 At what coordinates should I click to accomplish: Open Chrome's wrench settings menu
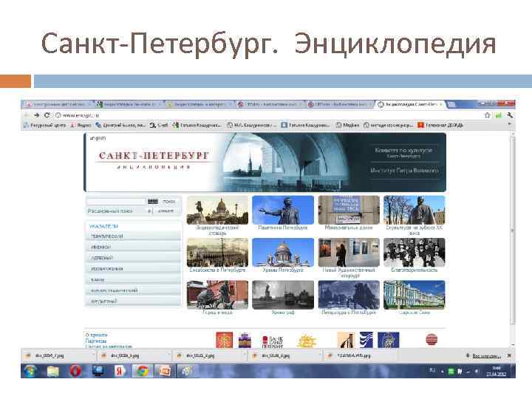pyautogui.click(x=509, y=115)
